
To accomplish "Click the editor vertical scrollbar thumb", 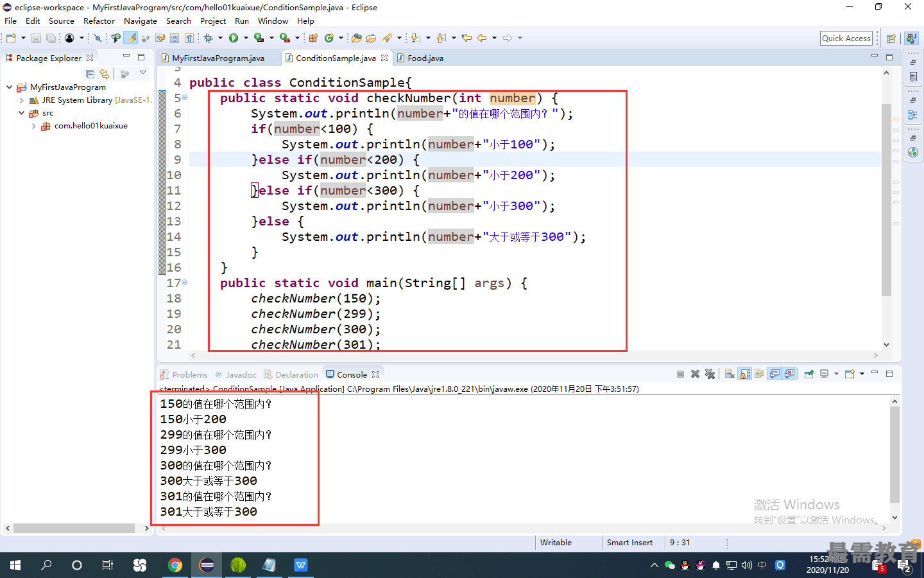I will point(886,199).
